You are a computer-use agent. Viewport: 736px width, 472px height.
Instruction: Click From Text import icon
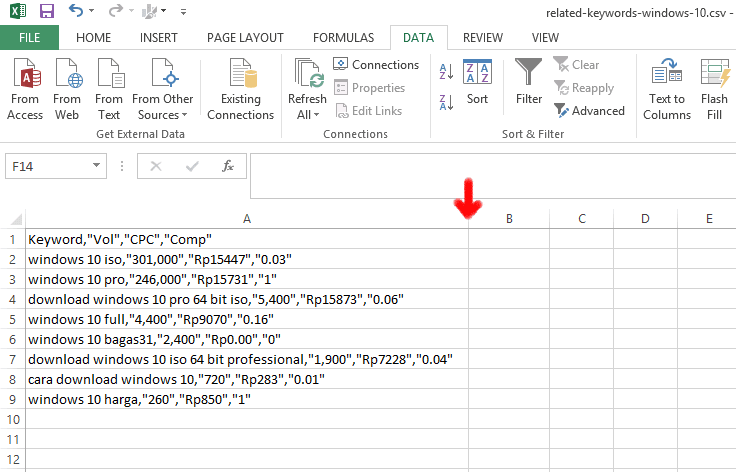tap(111, 73)
